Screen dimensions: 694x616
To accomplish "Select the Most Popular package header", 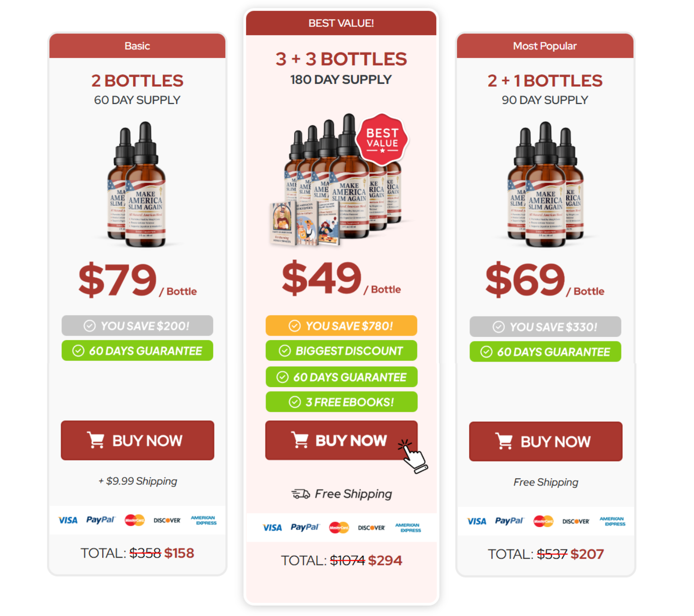I will (x=545, y=46).
